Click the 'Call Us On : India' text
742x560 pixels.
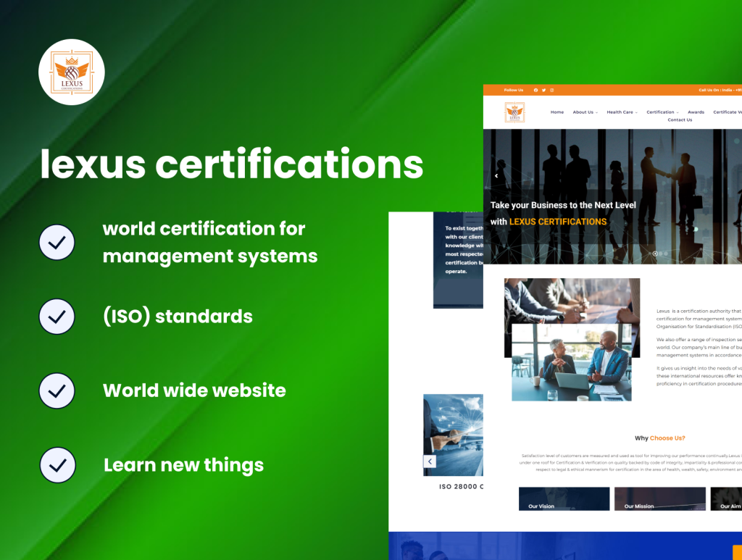click(x=715, y=90)
